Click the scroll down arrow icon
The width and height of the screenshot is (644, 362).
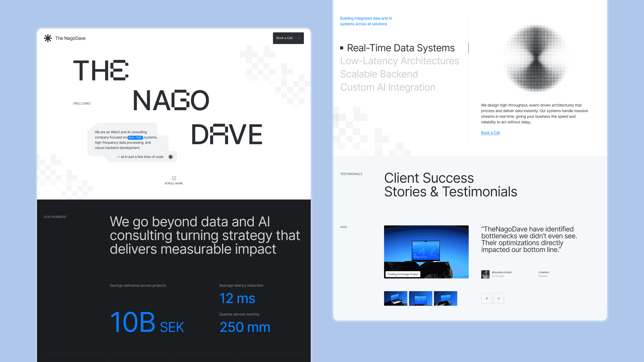click(x=174, y=178)
